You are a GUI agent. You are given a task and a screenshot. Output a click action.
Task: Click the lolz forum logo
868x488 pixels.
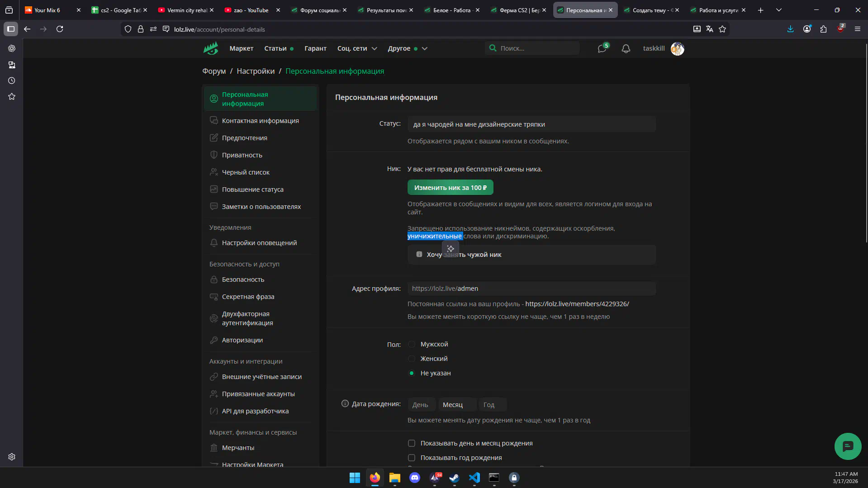pyautogui.click(x=211, y=48)
